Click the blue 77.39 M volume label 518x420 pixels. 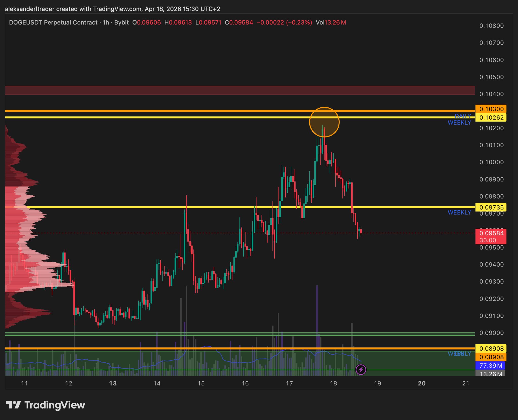(x=490, y=365)
